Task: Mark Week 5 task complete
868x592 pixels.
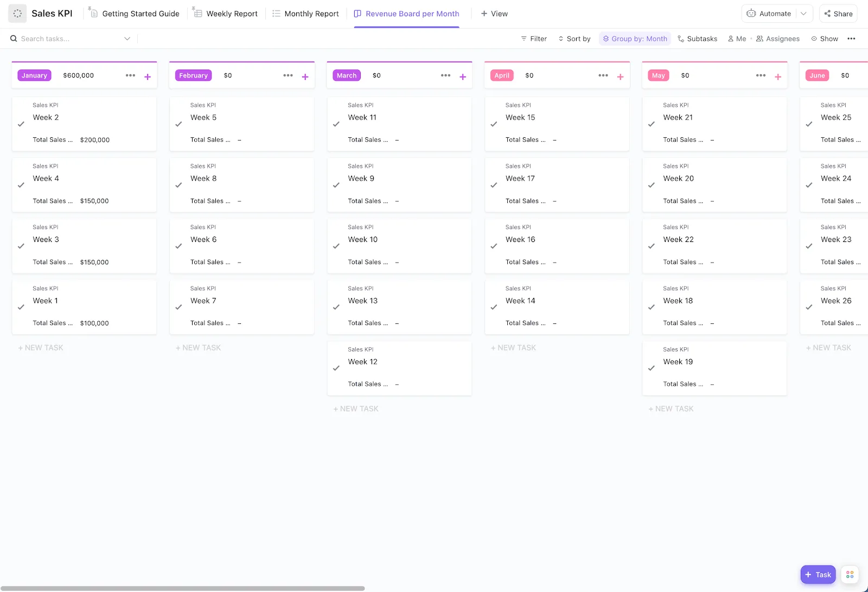Action: [x=178, y=124]
